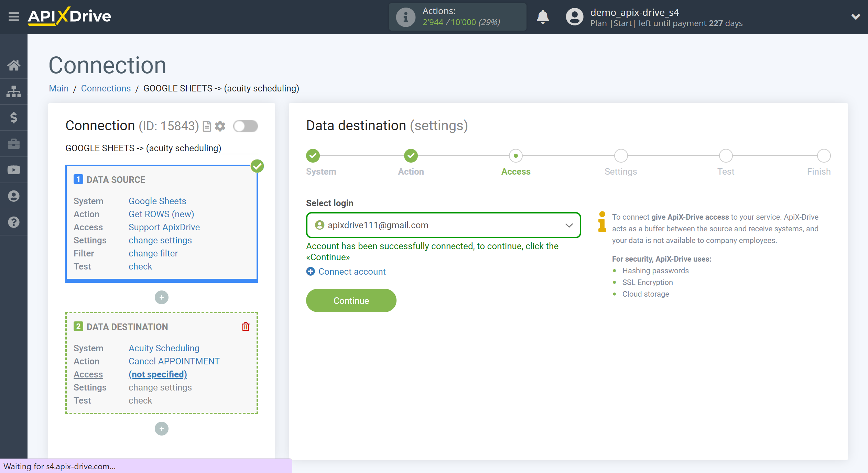Image resolution: width=868 pixels, height=473 pixels.
Task: Select the Finish step
Action: (824, 156)
